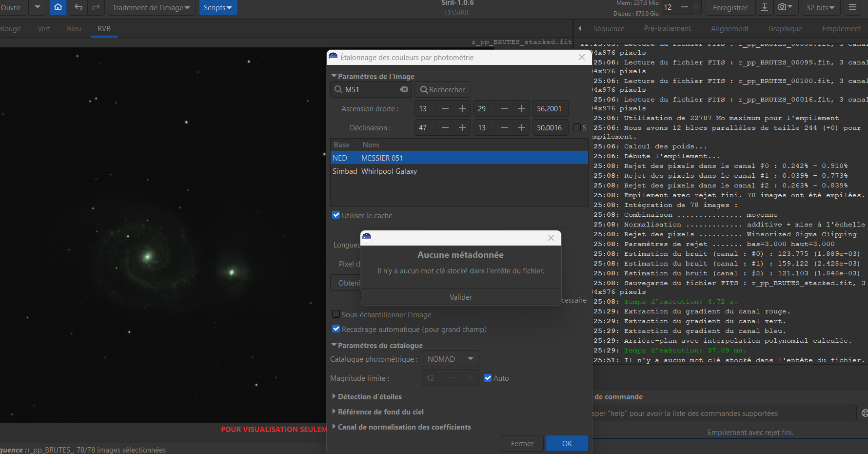Click the home directory icon

pyautogui.click(x=58, y=7)
